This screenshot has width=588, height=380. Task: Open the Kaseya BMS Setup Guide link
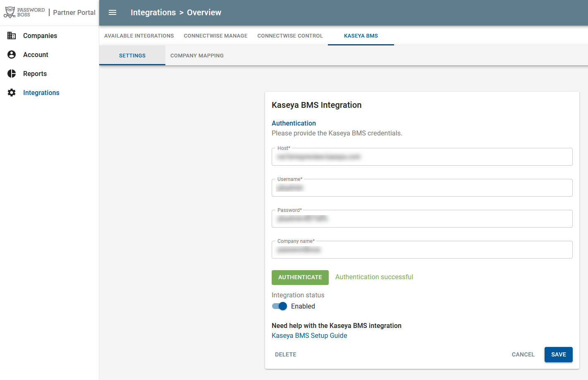(309, 335)
